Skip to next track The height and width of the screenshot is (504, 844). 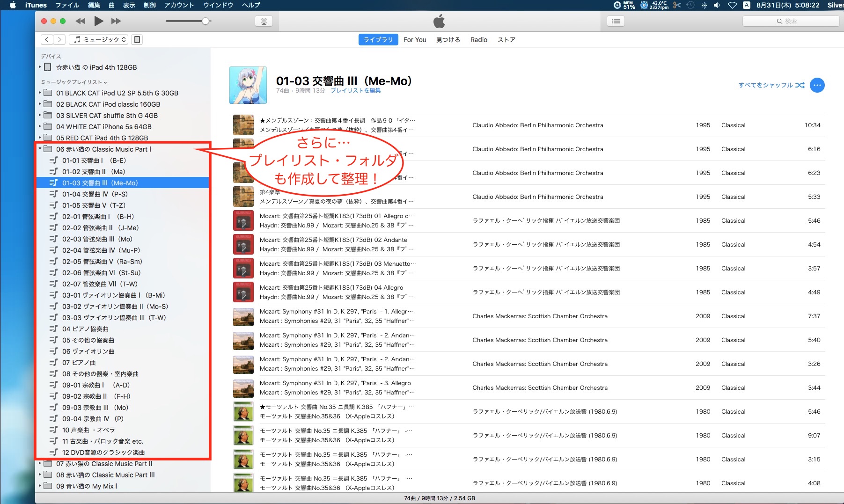[x=116, y=21]
